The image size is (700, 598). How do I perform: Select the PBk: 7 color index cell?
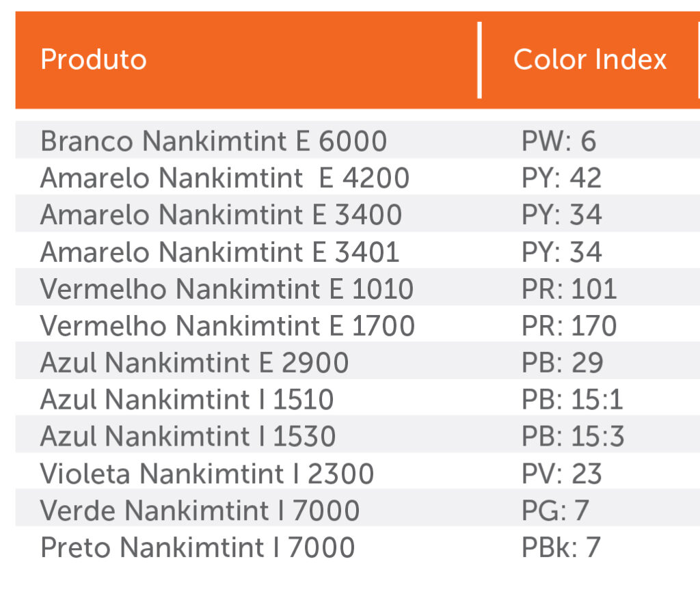click(561, 547)
